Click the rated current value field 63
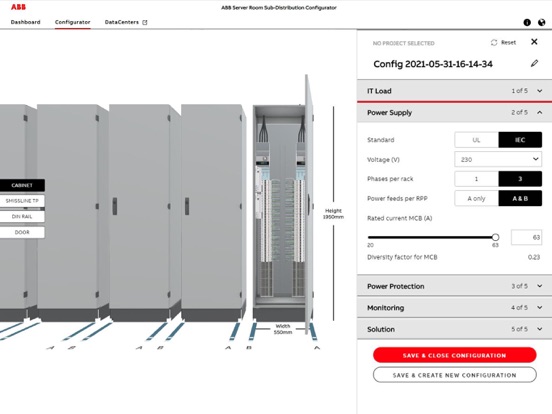Viewport: 552px width, 414px height. [x=526, y=237]
